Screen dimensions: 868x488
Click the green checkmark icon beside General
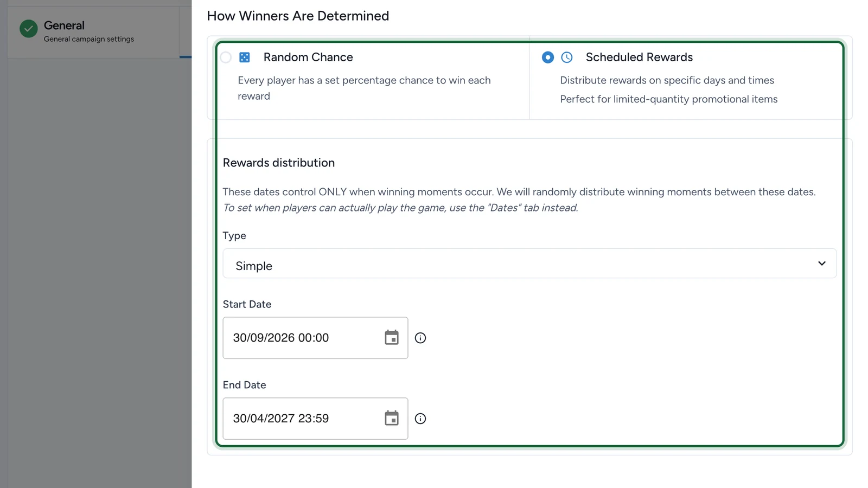29,29
